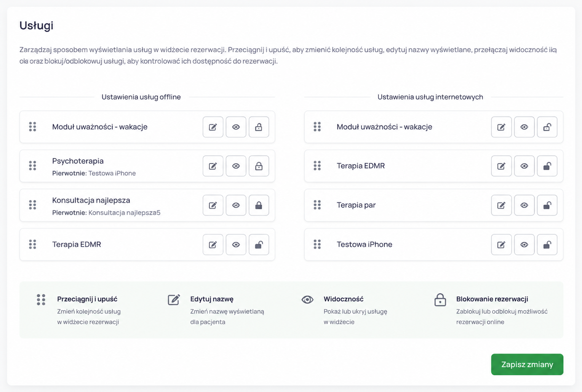Click drag handle of Konsultacja najlepsza row
Image resolution: width=582 pixels, height=392 pixels.
tap(33, 205)
